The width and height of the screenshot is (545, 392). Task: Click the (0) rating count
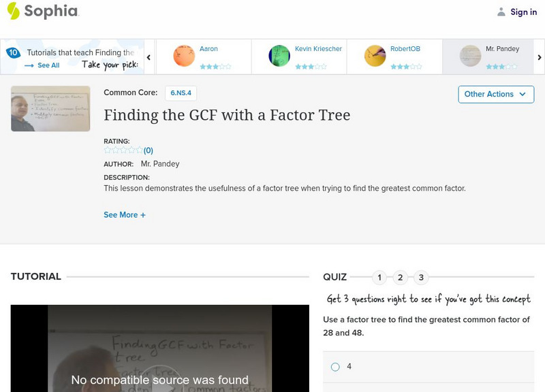click(149, 150)
